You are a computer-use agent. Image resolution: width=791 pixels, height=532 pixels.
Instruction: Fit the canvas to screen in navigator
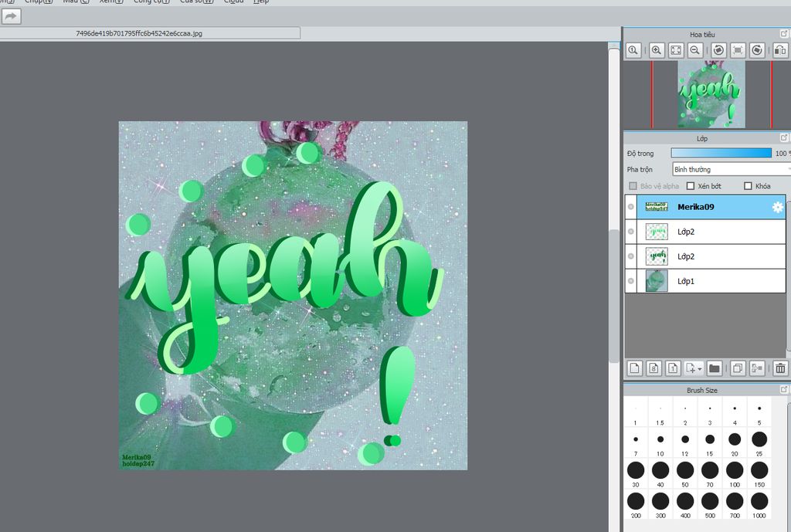click(x=676, y=50)
